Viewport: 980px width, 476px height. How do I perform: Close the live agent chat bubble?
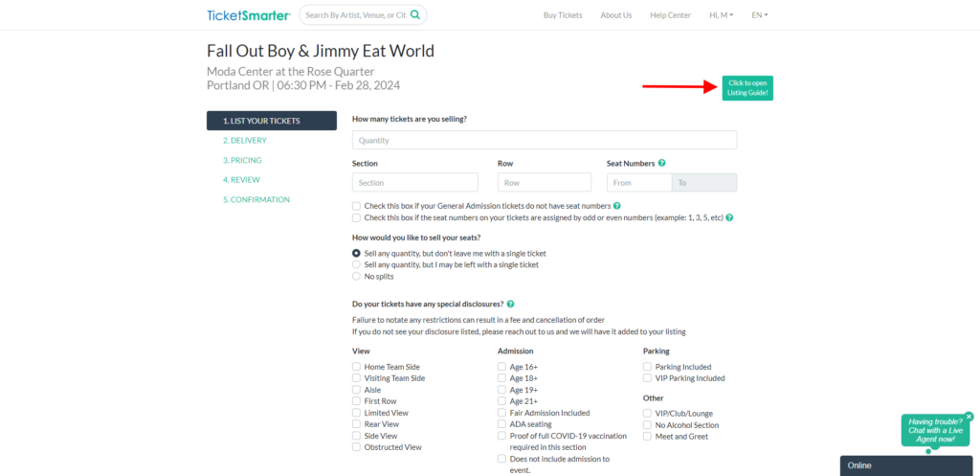[969, 417]
